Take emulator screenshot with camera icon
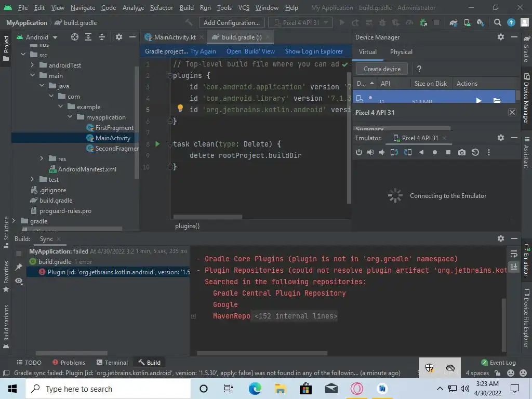Screen dimensions: 532x399 [x=462, y=152]
